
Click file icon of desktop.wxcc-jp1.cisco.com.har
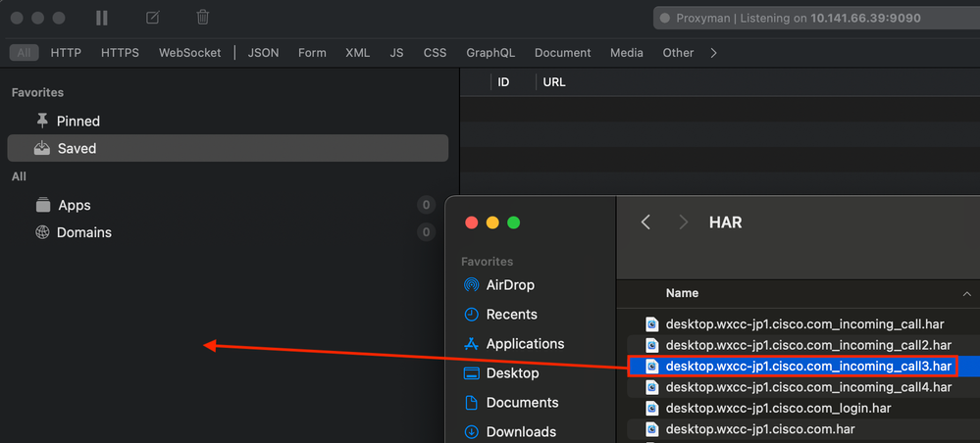(652, 429)
